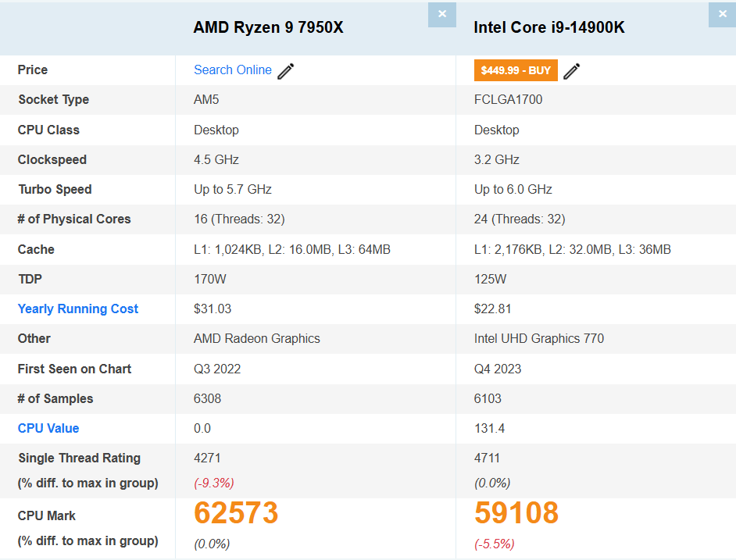Select the Single Thread Rating label
Viewport: 736px width, 560px height.
coord(80,458)
